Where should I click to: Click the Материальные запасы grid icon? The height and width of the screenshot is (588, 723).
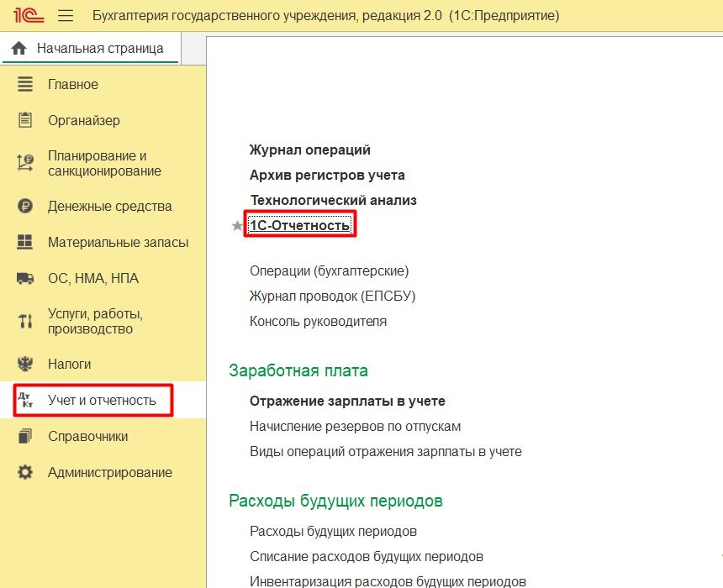pos(25,242)
